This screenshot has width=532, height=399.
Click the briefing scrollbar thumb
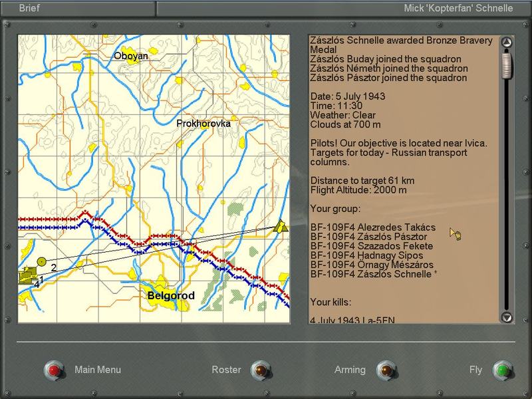(507, 65)
